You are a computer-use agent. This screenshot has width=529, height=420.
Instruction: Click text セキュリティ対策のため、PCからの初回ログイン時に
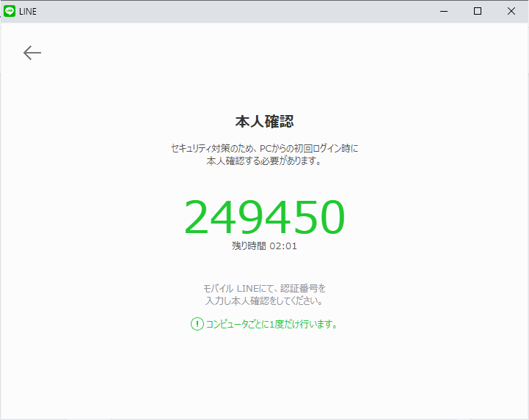(x=264, y=148)
